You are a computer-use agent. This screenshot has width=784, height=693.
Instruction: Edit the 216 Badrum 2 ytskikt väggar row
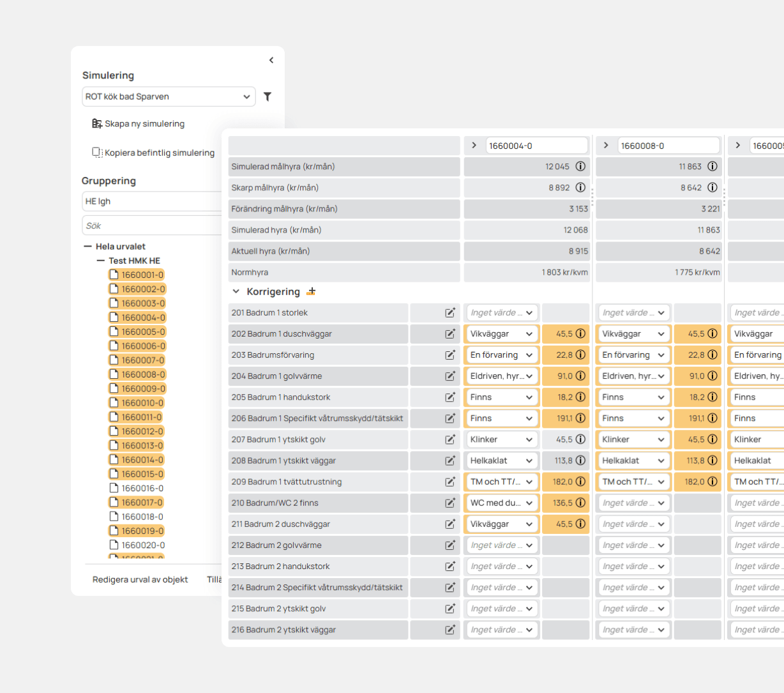450,629
